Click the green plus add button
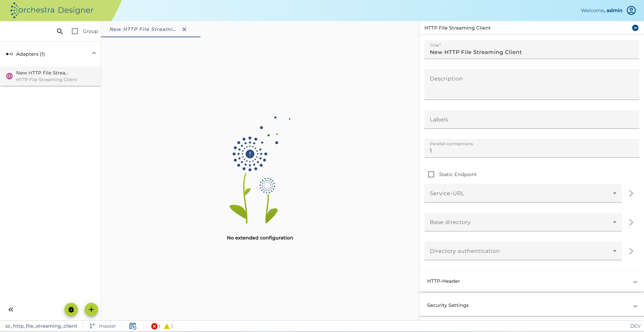644x332 pixels. tap(91, 310)
